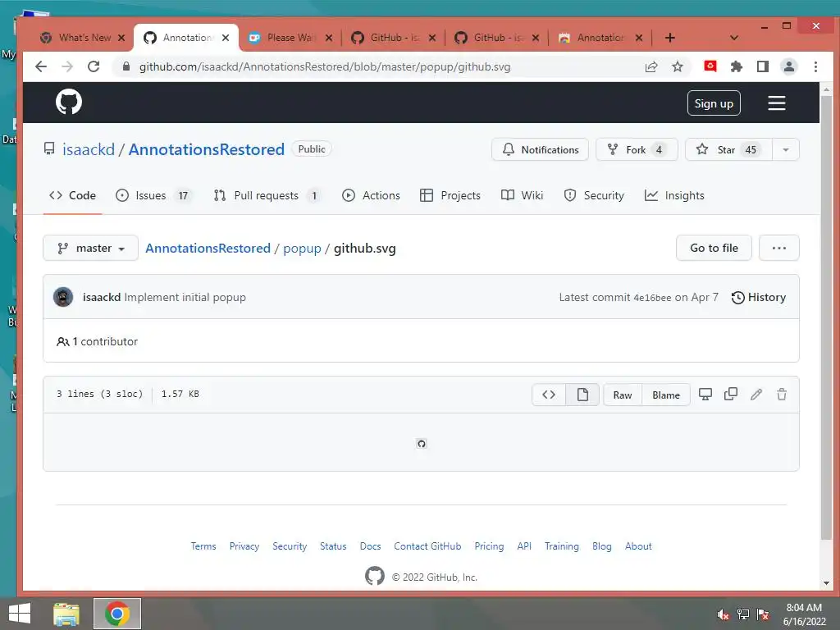
Task: Switch to source code view toggle
Action: pyautogui.click(x=549, y=395)
